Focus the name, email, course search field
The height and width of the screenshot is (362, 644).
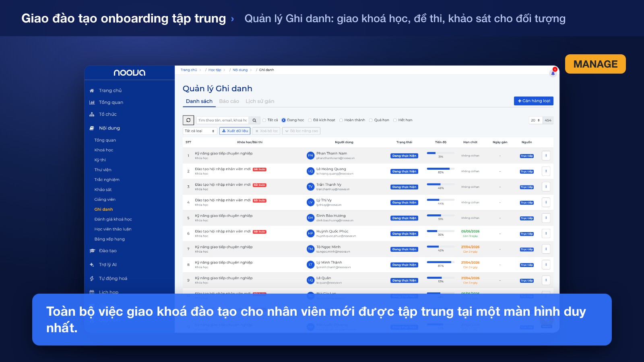tap(222, 120)
